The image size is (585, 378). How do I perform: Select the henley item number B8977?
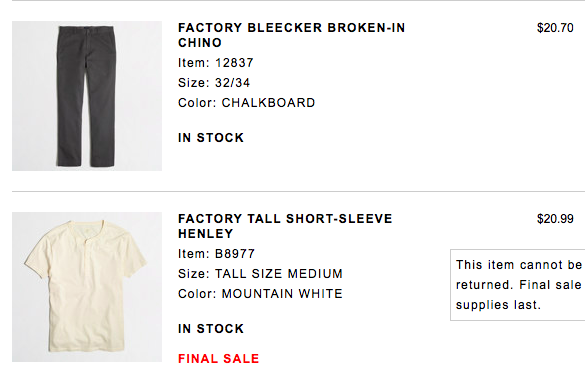(x=216, y=254)
